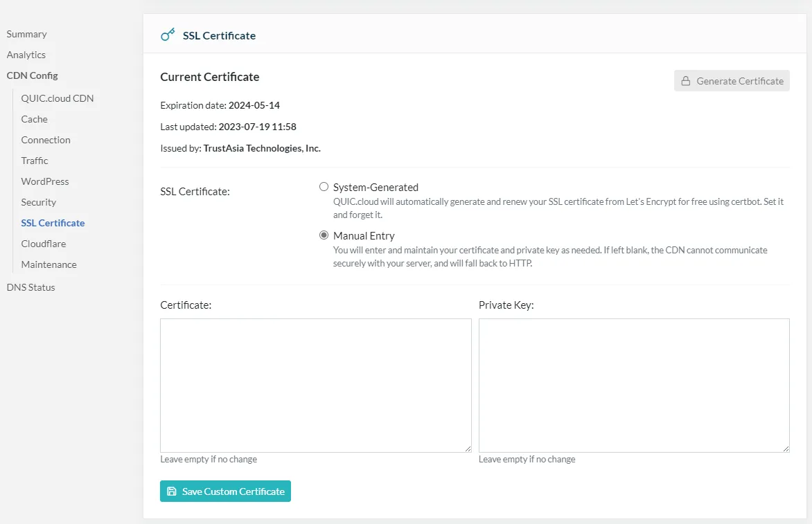812x524 pixels.
Task: Collapse the CDN Config sidebar section
Action: point(32,75)
